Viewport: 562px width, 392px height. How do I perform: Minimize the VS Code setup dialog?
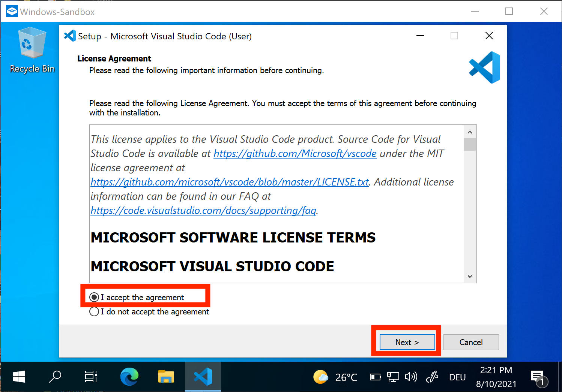click(x=420, y=36)
